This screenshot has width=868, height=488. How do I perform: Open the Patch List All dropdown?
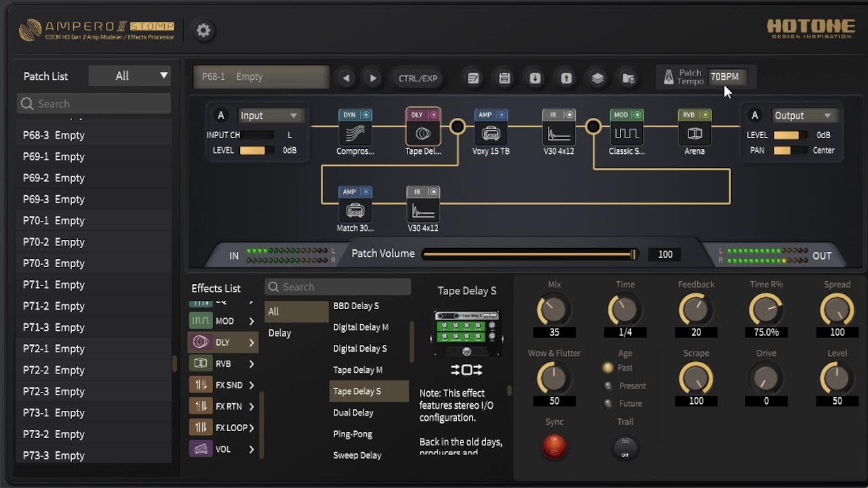pyautogui.click(x=130, y=76)
